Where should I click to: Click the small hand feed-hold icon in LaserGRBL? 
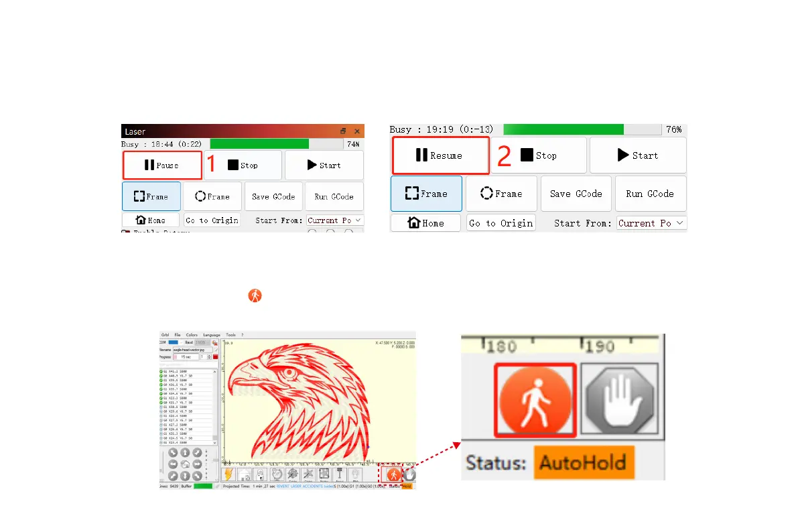(x=410, y=474)
